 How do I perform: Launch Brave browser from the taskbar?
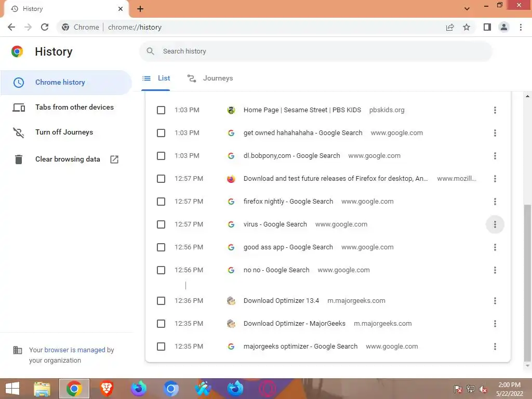pyautogui.click(x=107, y=389)
